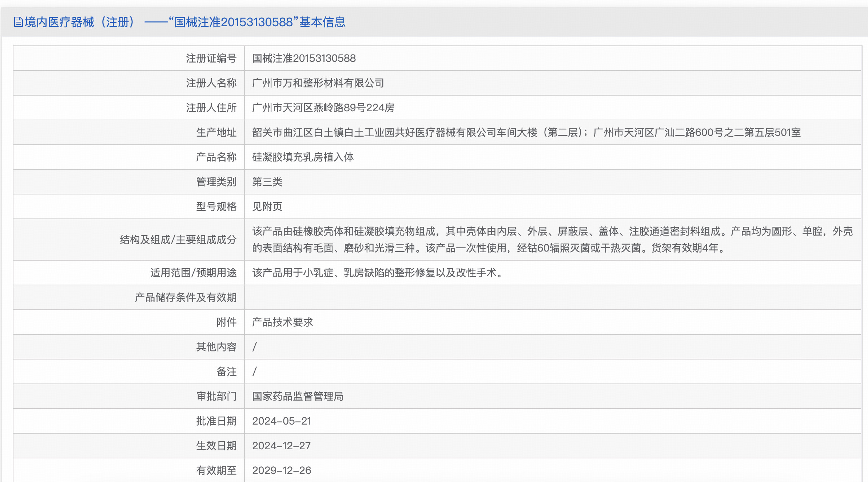Screen dimensions: 868x482
Task: Click the slash in the 其他内容 row
Action: [255, 347]
